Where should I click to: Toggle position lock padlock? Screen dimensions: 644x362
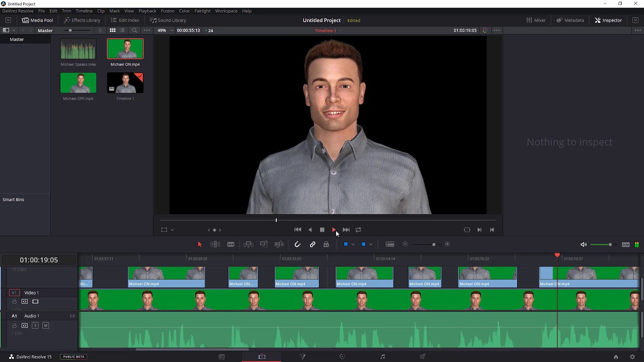pyautogui.click(x=326, y=244)
